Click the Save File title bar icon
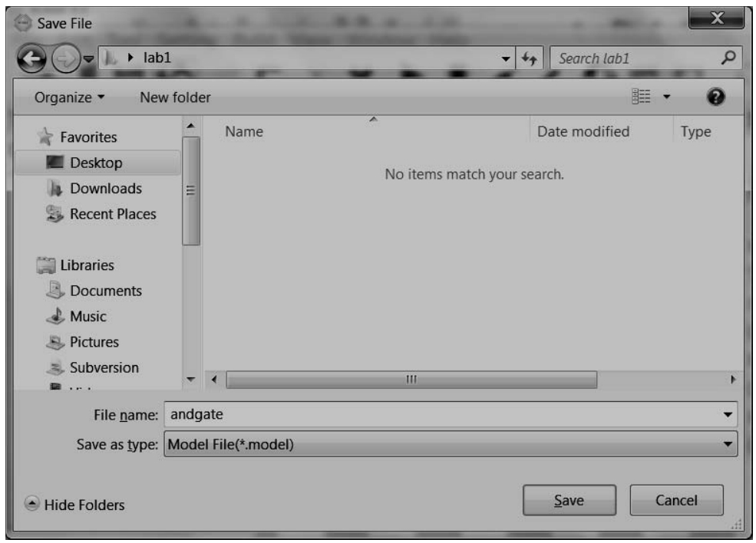Image resolution: width=756 pixels, height=543 pixels. pyautogui.click(x=23, y=23)
